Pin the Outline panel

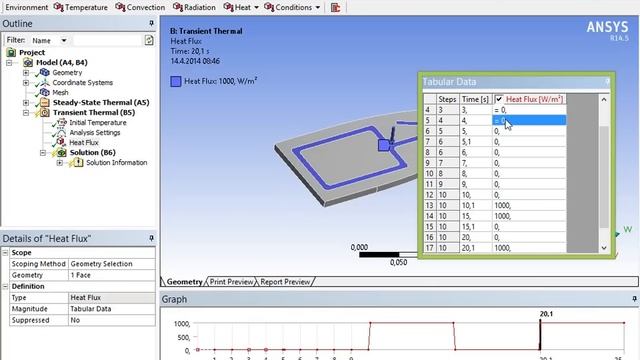[x=151, y=23]
